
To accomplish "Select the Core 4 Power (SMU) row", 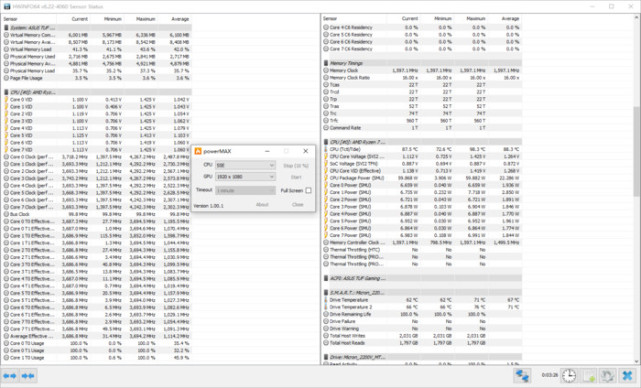I will click(x=422, y=214).
